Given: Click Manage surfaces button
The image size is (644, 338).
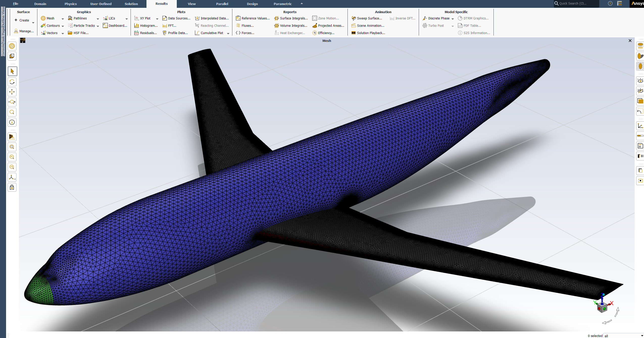Looking at the screenshot, I should [24, 31].
